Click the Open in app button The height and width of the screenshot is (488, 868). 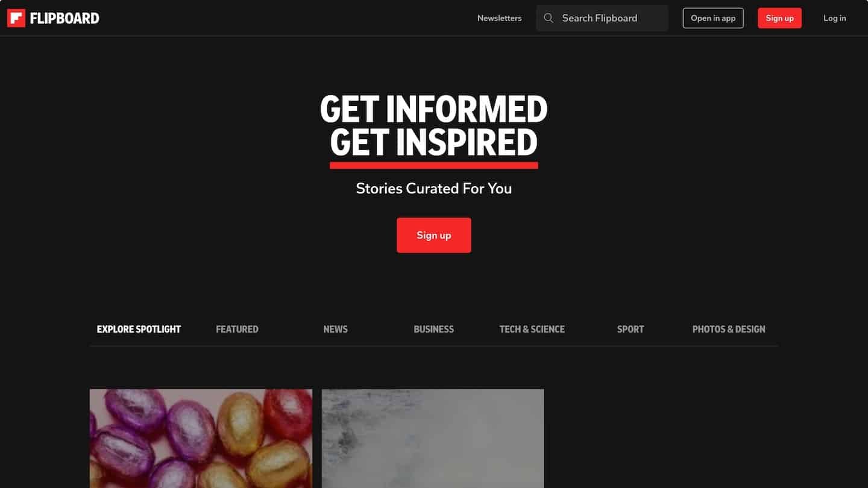[713, 18]
